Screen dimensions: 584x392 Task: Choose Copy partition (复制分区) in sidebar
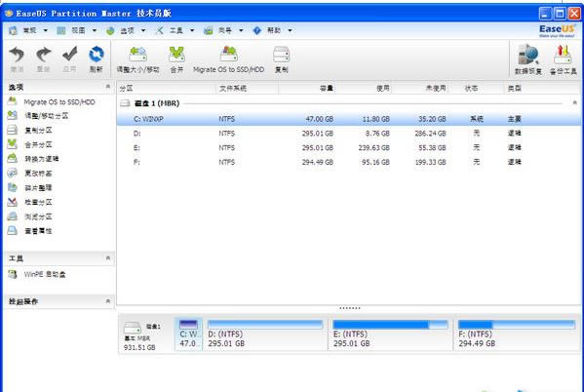coord(30,130)
